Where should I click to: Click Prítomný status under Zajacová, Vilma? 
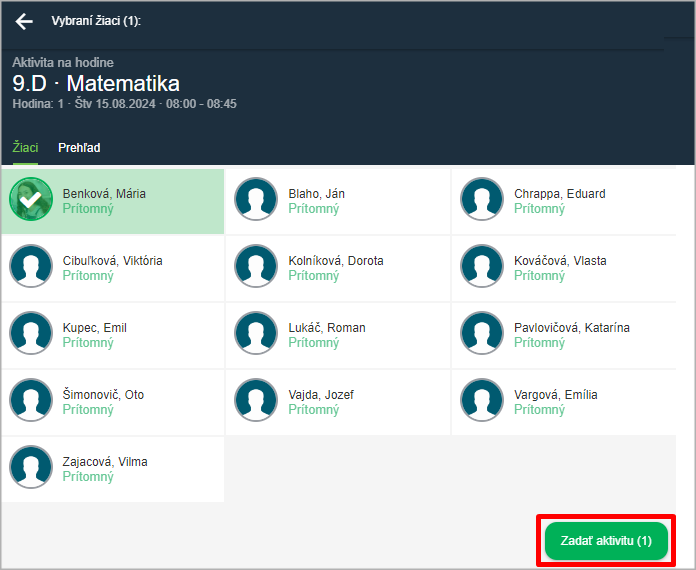coord(88,477)
